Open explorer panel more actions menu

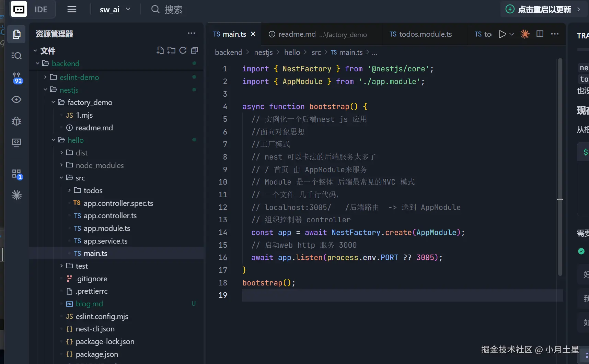(x=191, y=33)
